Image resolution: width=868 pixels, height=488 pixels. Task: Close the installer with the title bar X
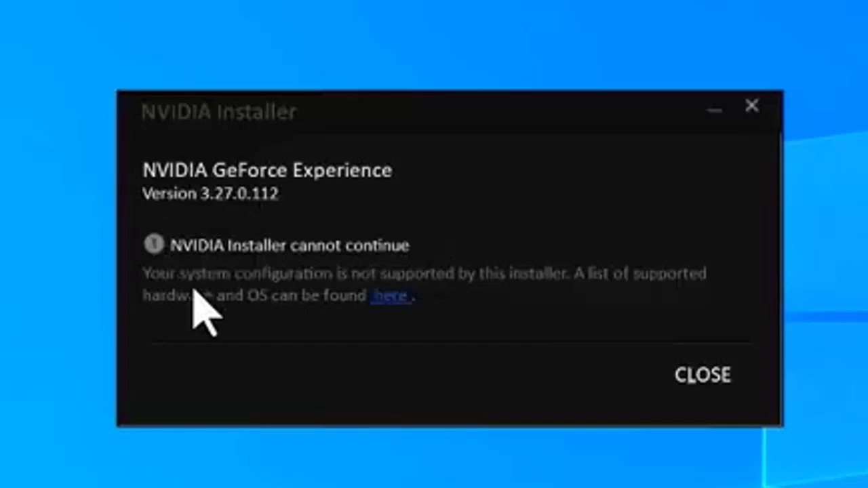752,106
